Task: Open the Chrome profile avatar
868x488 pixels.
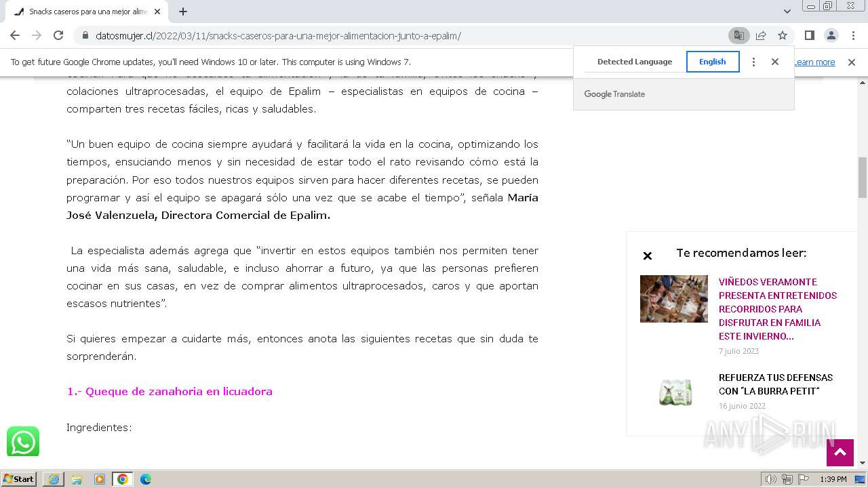Action: 831,35
